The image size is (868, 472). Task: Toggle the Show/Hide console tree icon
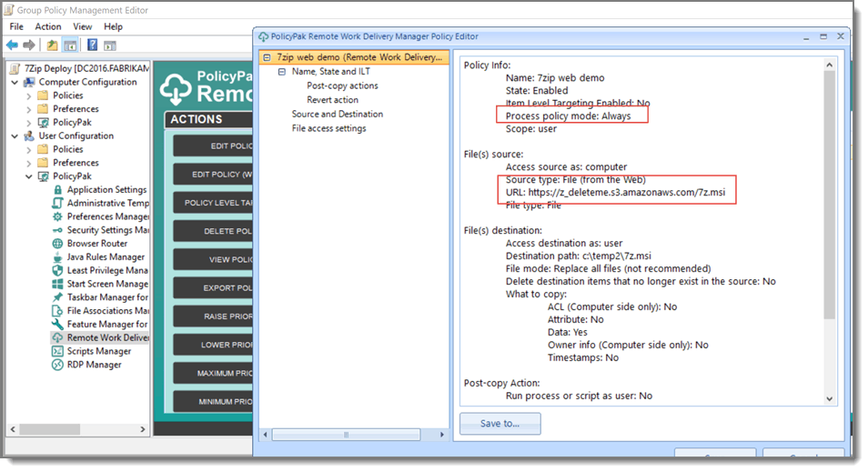click(x=70, y=45)
